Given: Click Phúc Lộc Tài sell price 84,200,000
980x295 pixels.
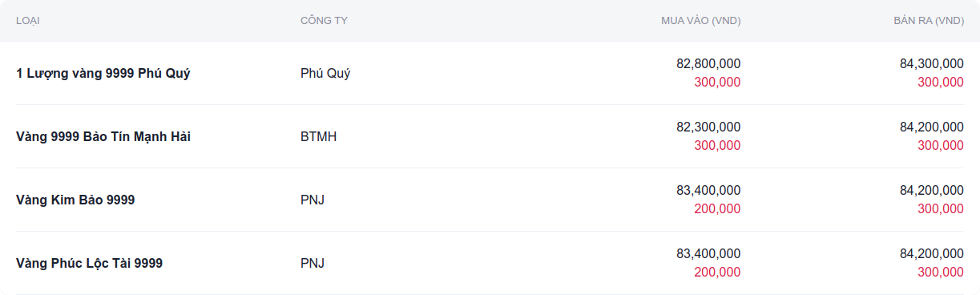Looking at the screenshot, I should (x=932, y=253).
